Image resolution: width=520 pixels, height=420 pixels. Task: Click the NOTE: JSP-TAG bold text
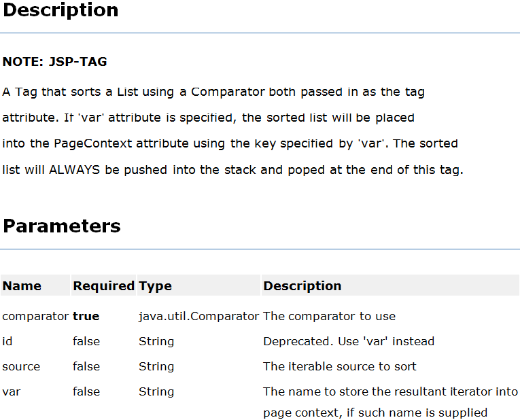(54, 62)
